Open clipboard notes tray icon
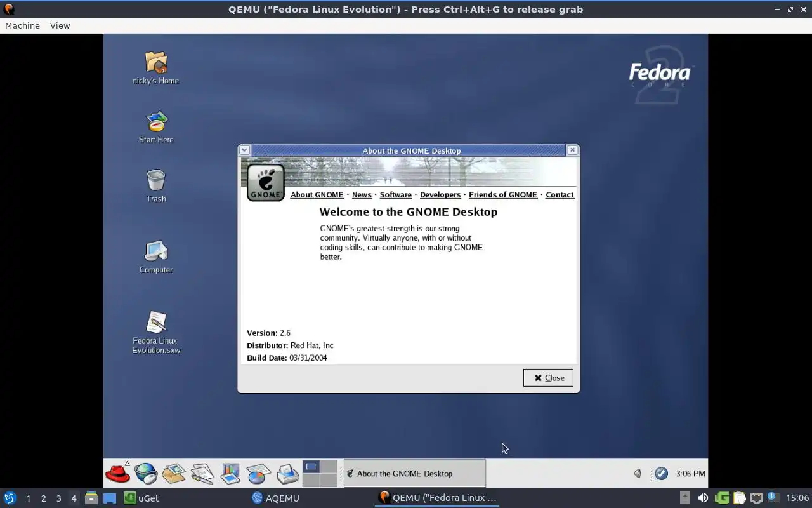Screen dimensions: 812x508 coord(739,498)
